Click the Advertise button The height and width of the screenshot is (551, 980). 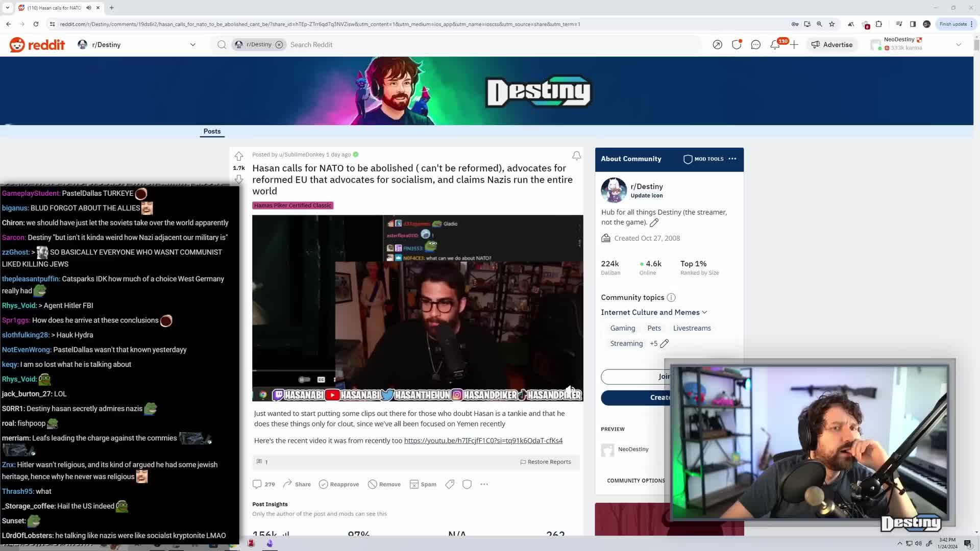(832, 45)
